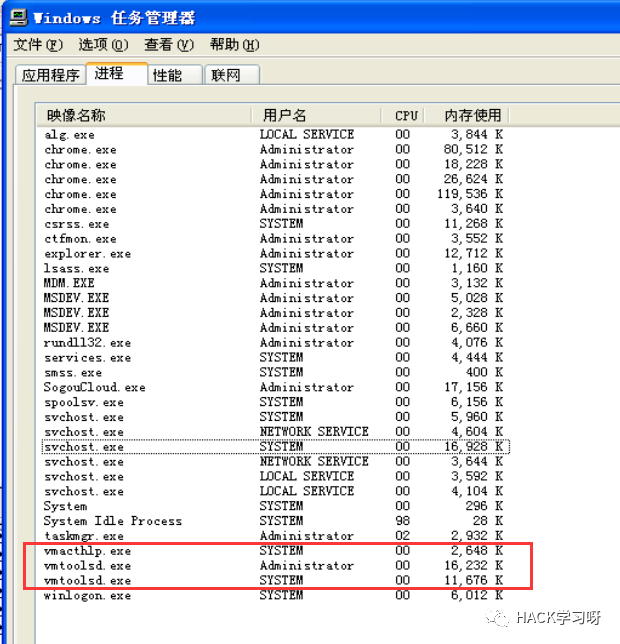Screen dimensions: 620x644
Task: Switch to the 性能 tab
Action: pos(175,75)
